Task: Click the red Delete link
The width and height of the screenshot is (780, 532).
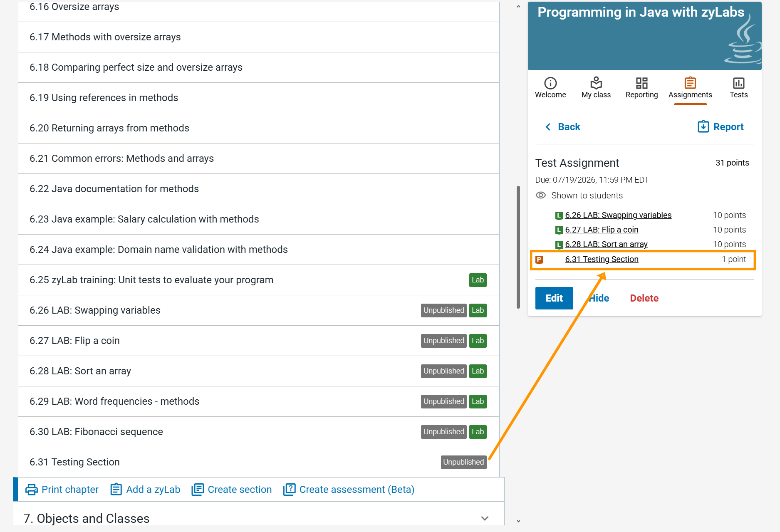Action: [644, 298]
